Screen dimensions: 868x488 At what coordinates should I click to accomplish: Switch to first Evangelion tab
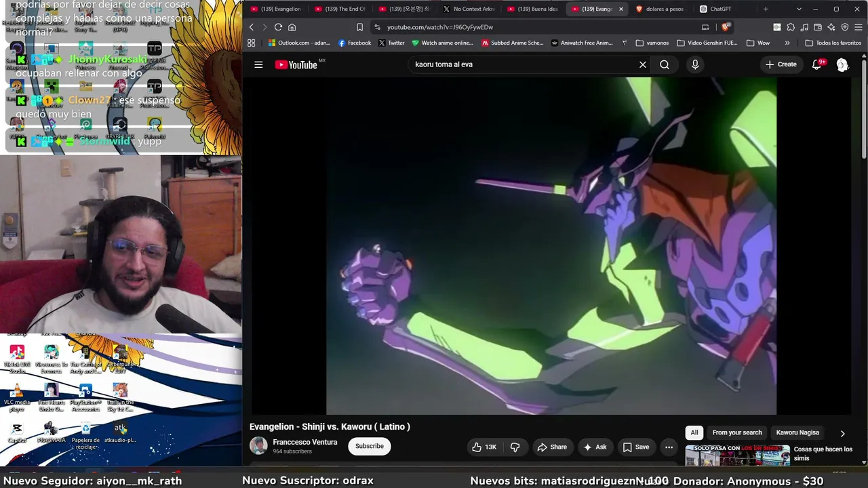click(276, 9)
